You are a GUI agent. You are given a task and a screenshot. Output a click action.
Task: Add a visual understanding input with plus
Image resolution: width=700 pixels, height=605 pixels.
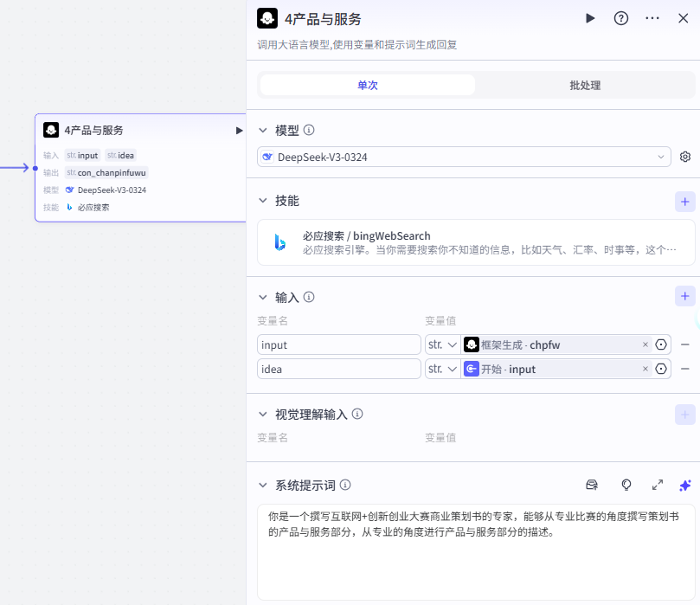684,415
